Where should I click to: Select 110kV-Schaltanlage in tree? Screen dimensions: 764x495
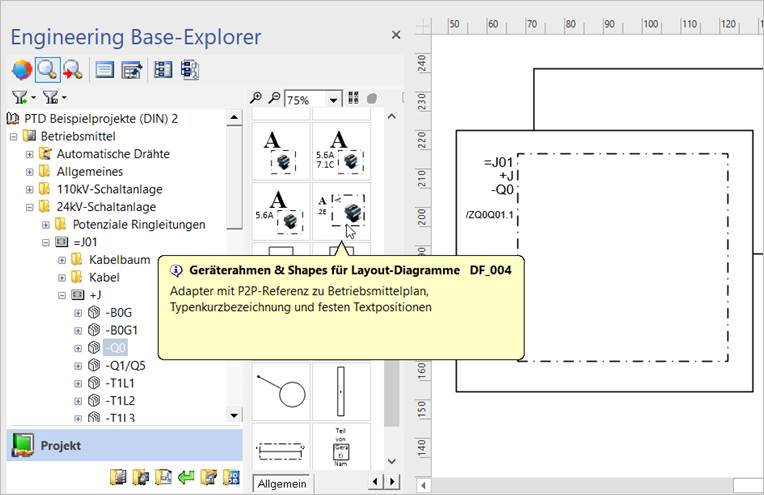[110, 189]
